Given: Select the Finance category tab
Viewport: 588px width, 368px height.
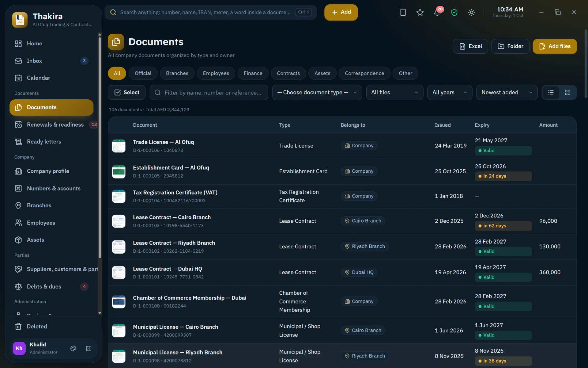Looking at the screenshot, I should coord(253,73).
